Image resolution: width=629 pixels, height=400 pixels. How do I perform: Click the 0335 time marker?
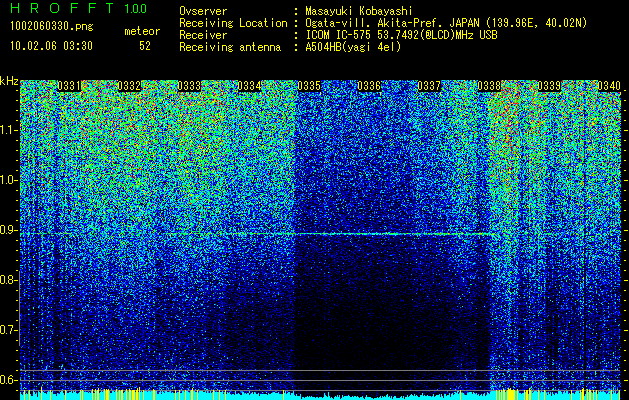point(309,86)
